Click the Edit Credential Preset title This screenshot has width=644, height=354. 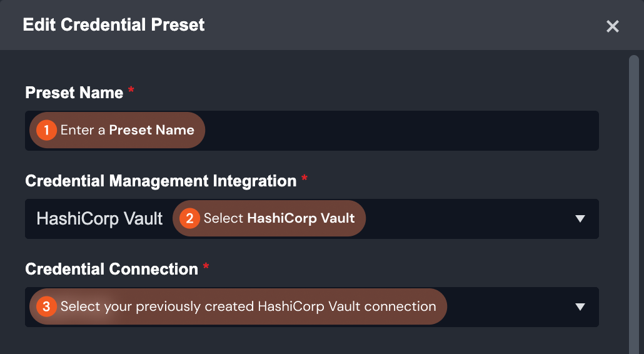(x=114, y=25)
